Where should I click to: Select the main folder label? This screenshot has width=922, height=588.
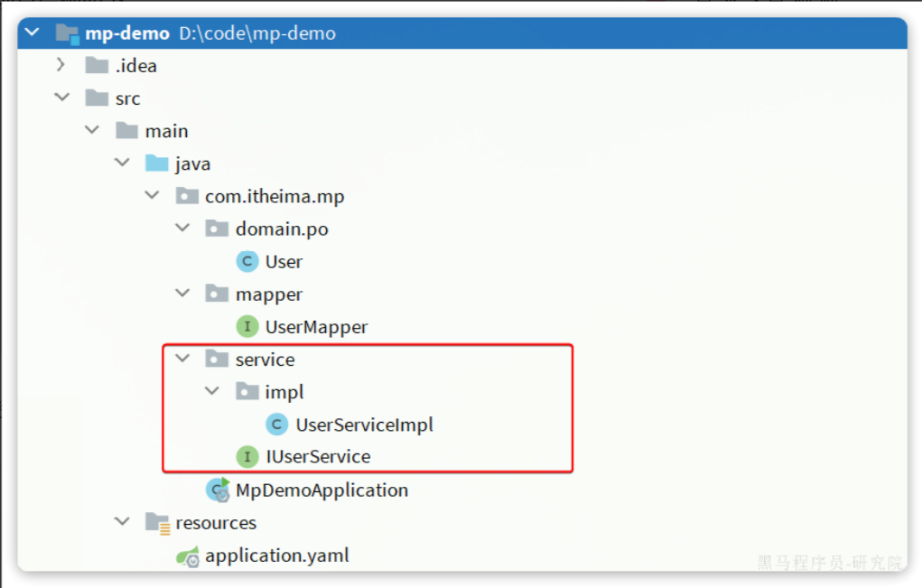pos(166,131)
